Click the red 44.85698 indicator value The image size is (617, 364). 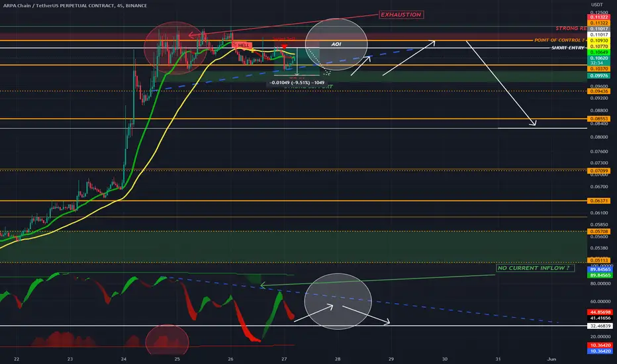point(600,312)
